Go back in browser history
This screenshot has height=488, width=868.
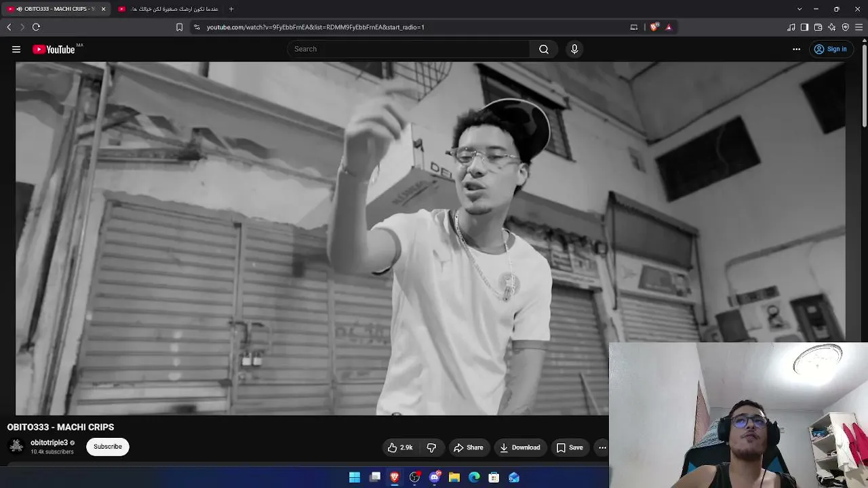point(9,27)
